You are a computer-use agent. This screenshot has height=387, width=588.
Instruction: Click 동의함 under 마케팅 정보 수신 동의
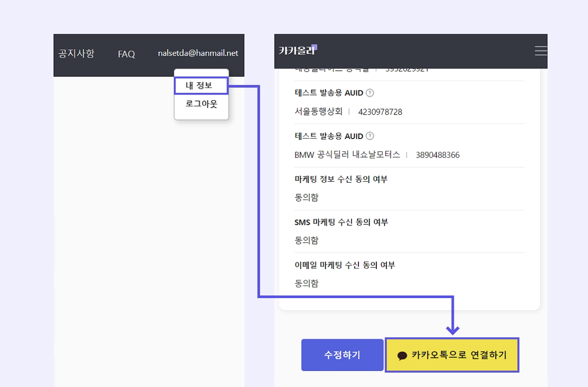[307, 197]
